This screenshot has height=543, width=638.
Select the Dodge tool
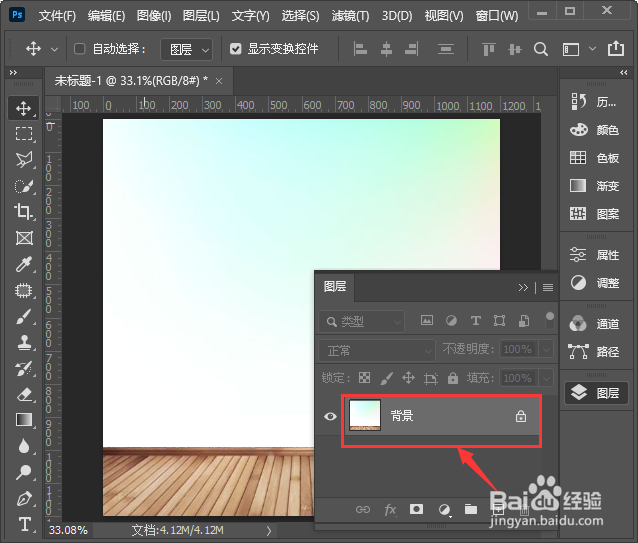click(x=24, y=472)
